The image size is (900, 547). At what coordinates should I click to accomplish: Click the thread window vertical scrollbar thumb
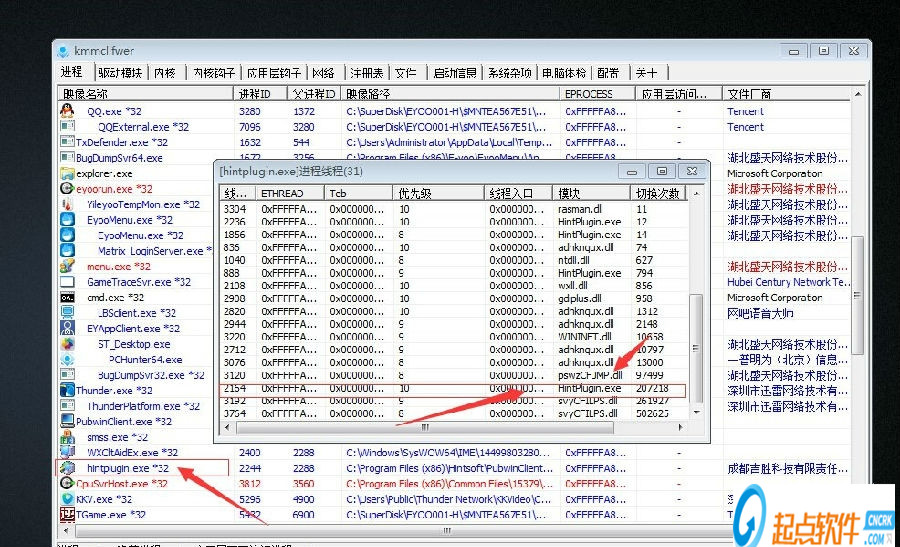coord(695,348)
